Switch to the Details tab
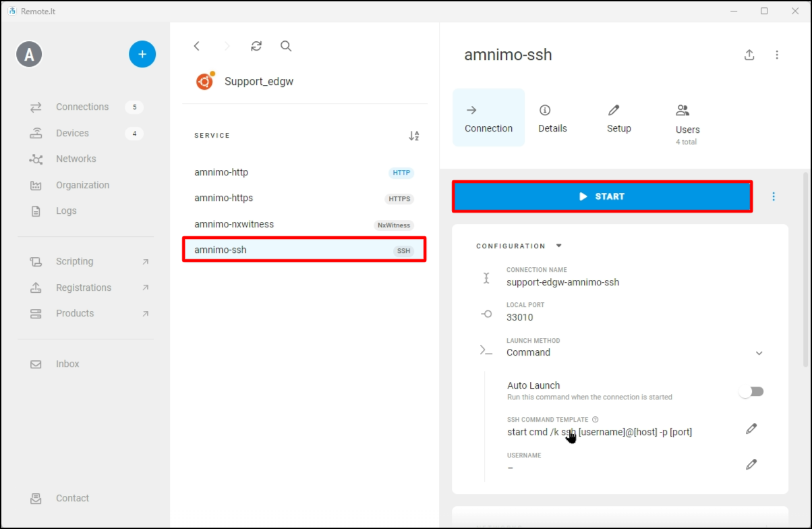The width and height of the screenshot is (812, 529). coord(552,118)
